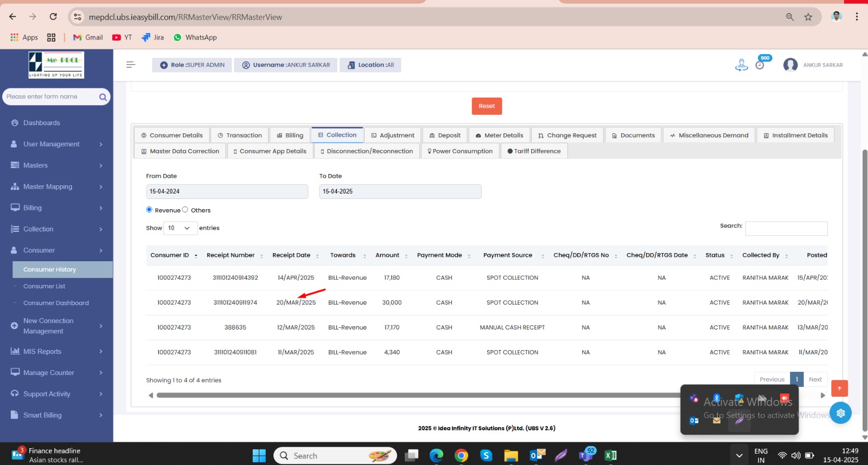Open the ANKUR SARKAR profile avatar
Screen dimensions: 868x465
(x=790, y=65)
